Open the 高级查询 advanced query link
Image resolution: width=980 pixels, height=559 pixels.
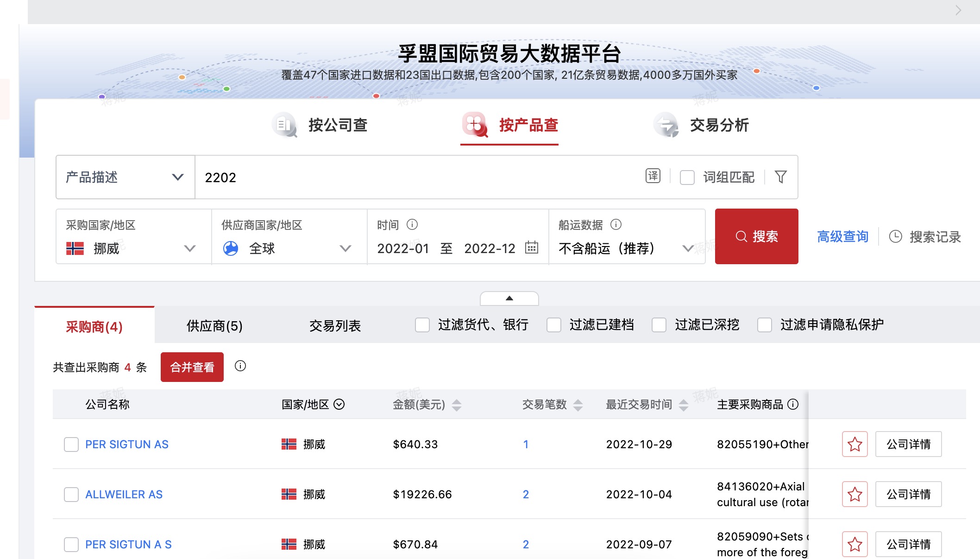[842, 236]
